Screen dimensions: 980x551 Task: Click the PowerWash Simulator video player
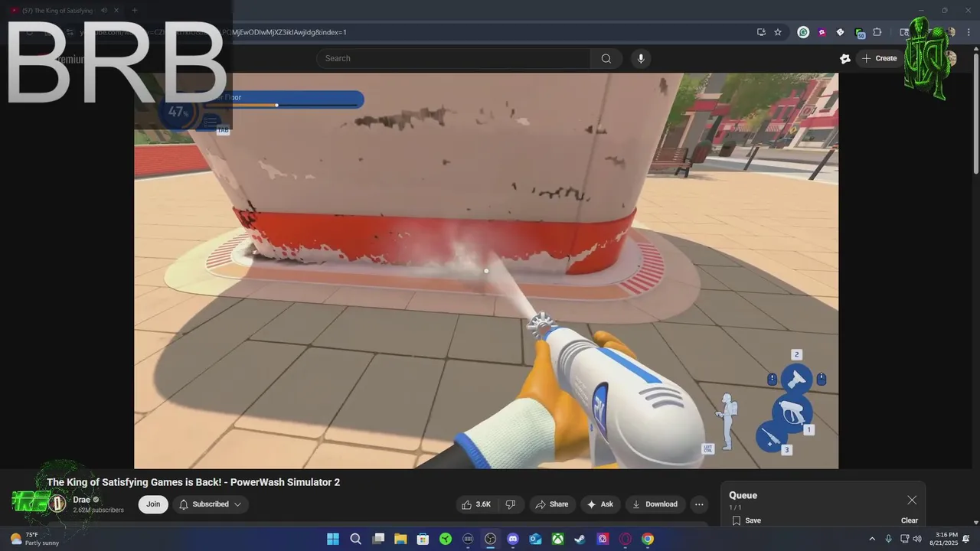click(x=486, y=271)
